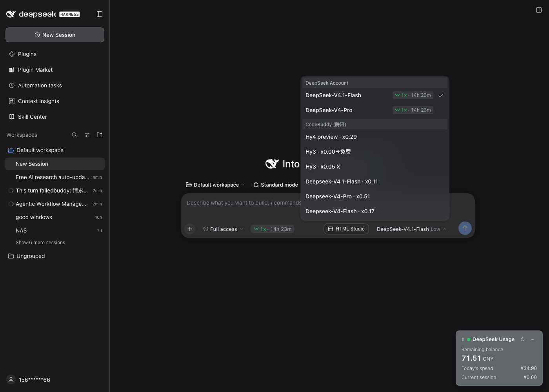The width and height of the screenshot is (549, 392).
Task: Open Plugin Market
Action: [55, 70]
